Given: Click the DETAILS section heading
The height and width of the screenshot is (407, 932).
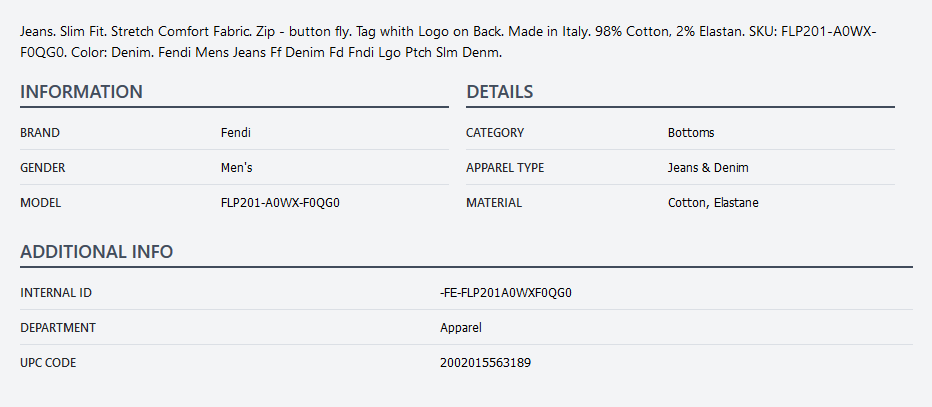Looking at the screenshot, I should [500, 92].
